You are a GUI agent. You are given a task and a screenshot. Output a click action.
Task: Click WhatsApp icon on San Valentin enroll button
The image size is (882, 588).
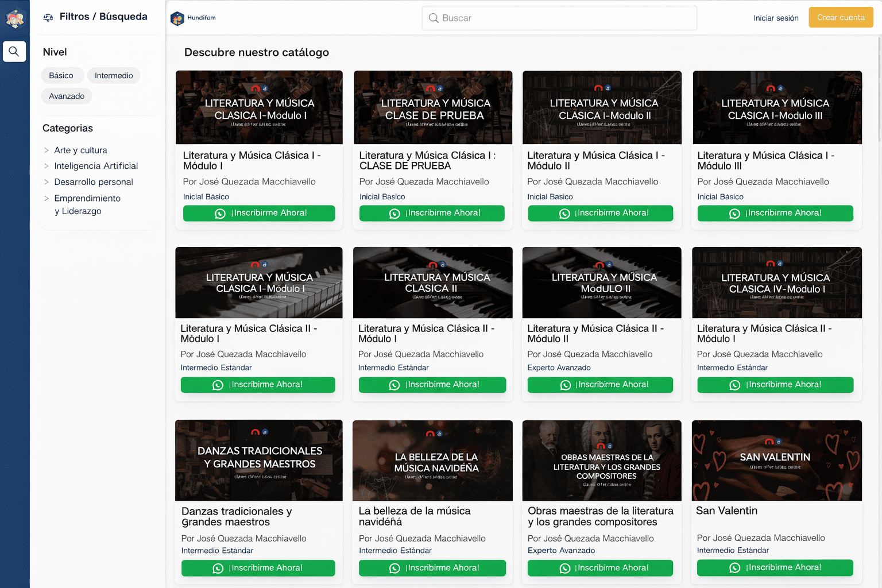point(734,568)
